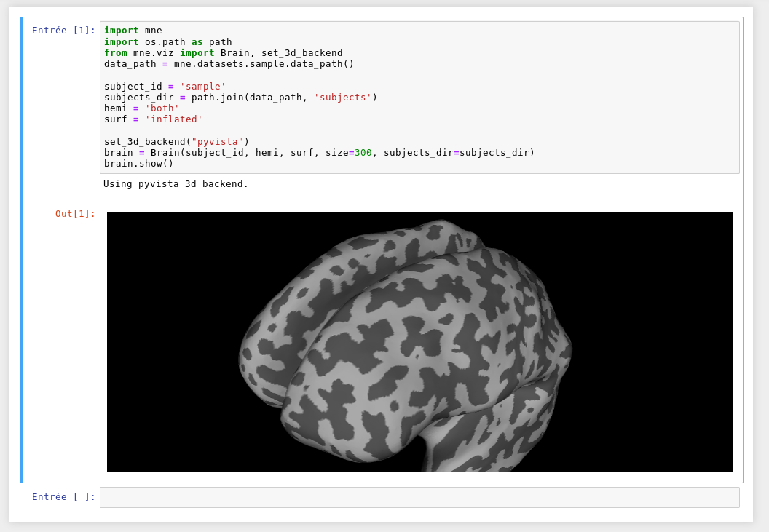Click the 'Entrée [ ]:' empty cell prompt
769x532 pixels.
[x=63, y=496]
